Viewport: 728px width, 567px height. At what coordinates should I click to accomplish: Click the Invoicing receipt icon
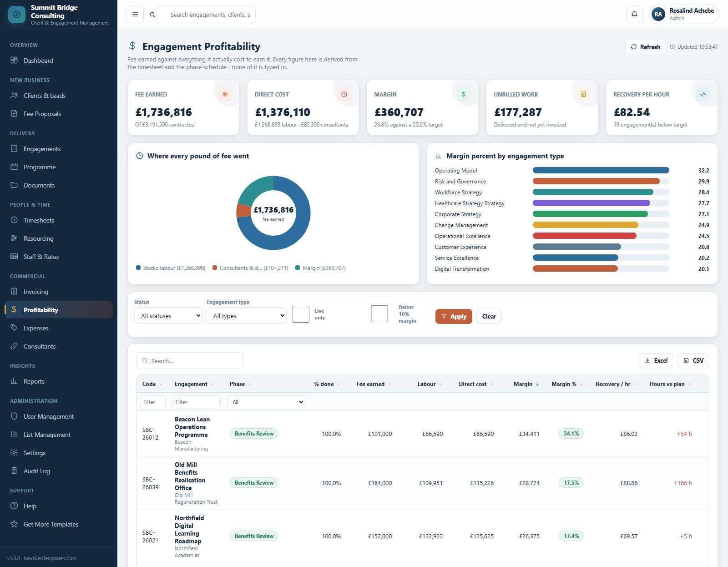pos(14,292)
